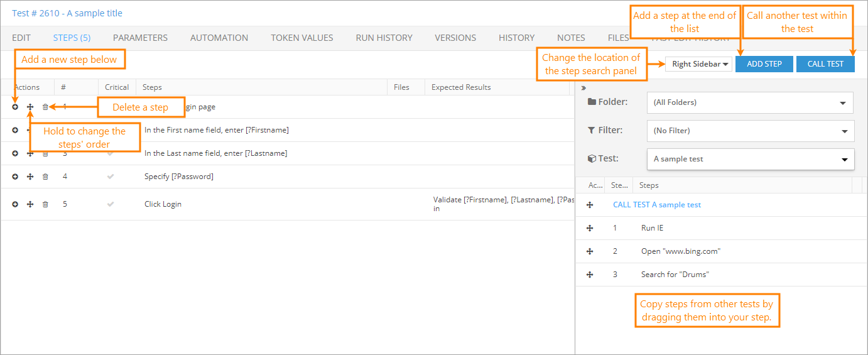Image resolution: width=868 pixels, height=355 pixels.
Task: Open the Folder dropdown showing All Folders
Action: click(750, 102)
